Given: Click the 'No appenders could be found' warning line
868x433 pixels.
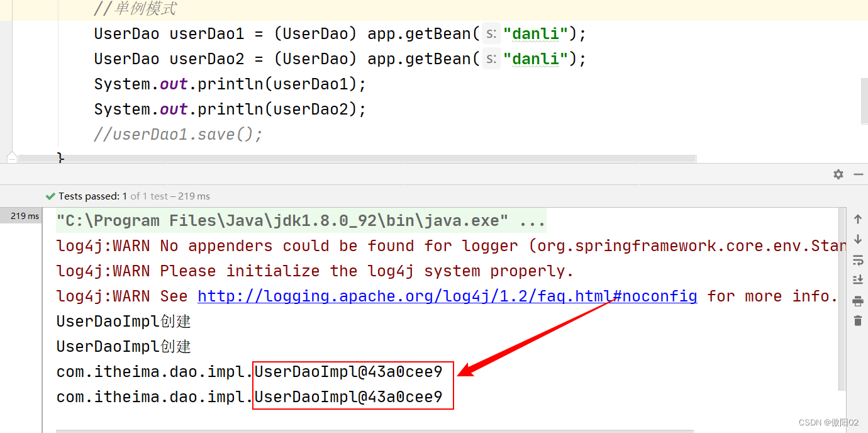Looking at the screenshot, I should click(450, 246).
